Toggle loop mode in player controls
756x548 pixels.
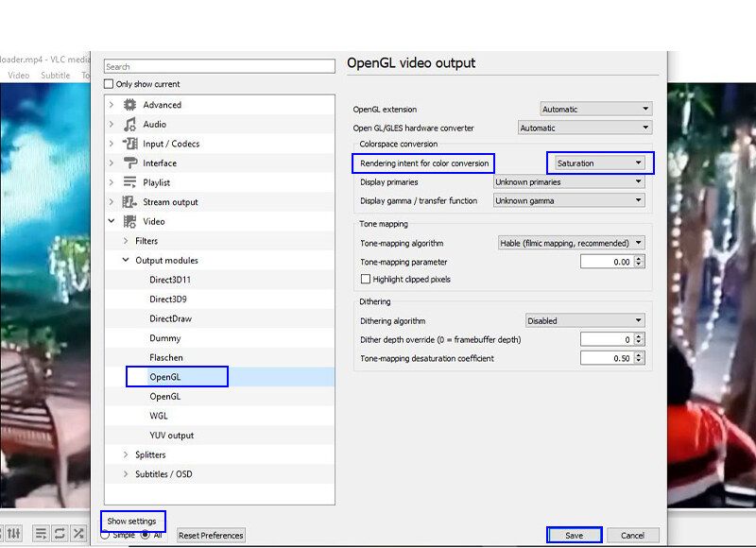tap(60, 534)
